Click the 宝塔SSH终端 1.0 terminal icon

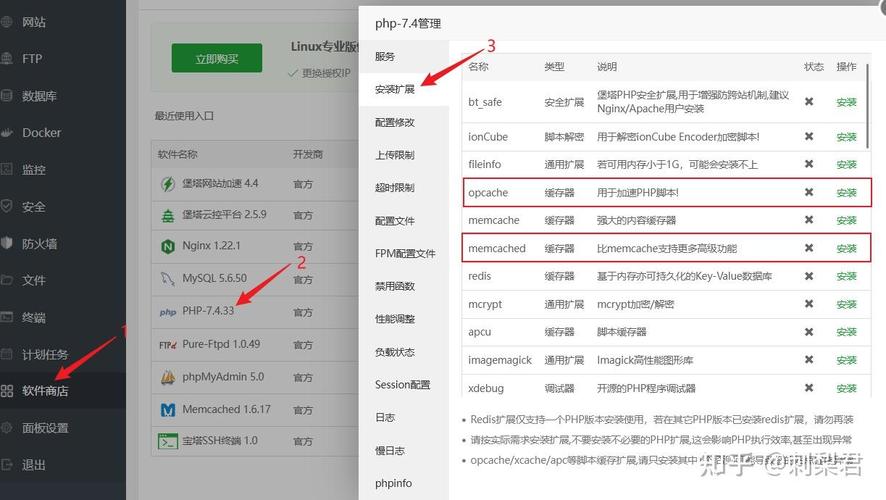(x=168, y=441)
